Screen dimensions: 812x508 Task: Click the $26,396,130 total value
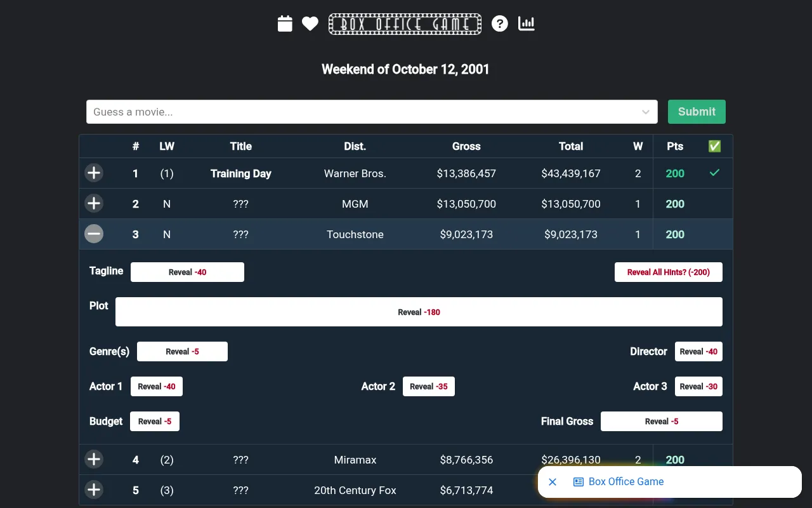pos(571,460)
